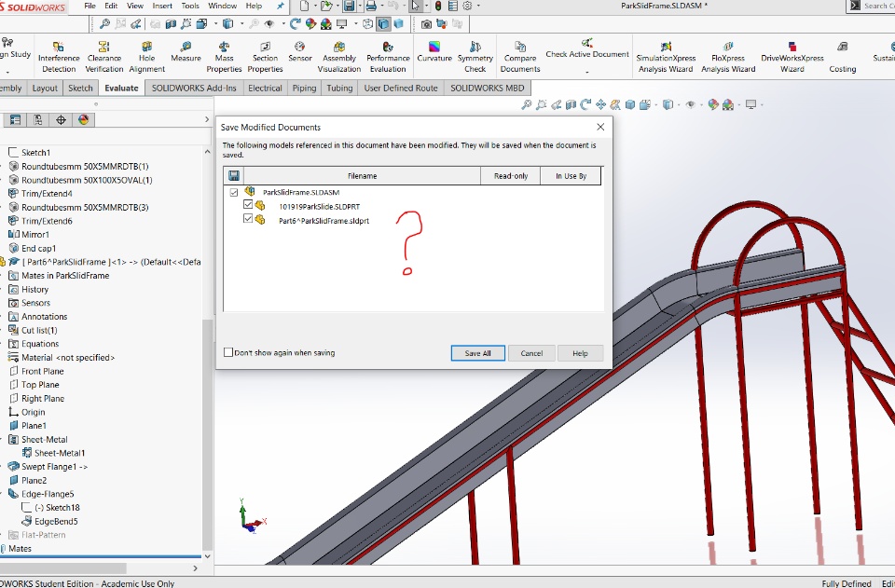
Task: Expand the feature tree panel arrow
Action: tap(207, 119)
